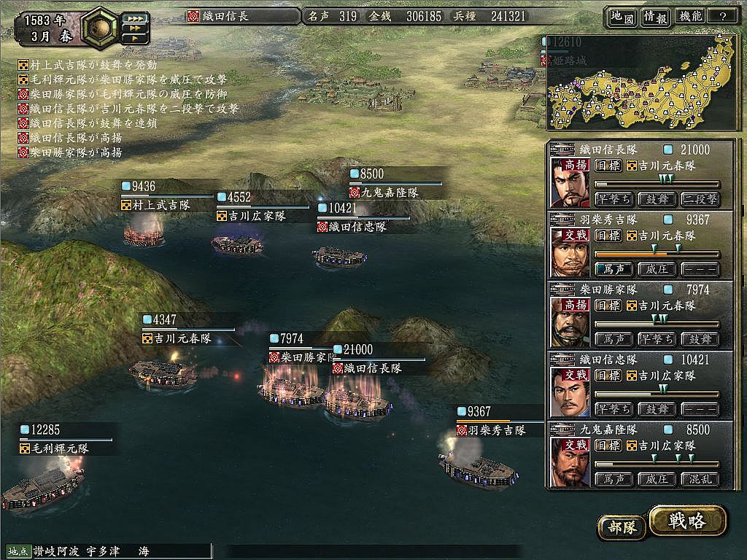The image size is (747, 560).
Task: Activate 二段撃 skill for 織田信長隊
Action: point(700,199)
